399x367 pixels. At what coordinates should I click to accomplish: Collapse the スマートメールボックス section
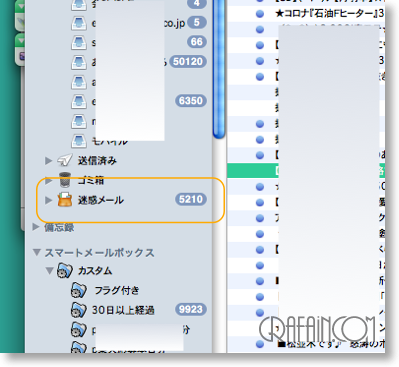click(x=37, y=252)
